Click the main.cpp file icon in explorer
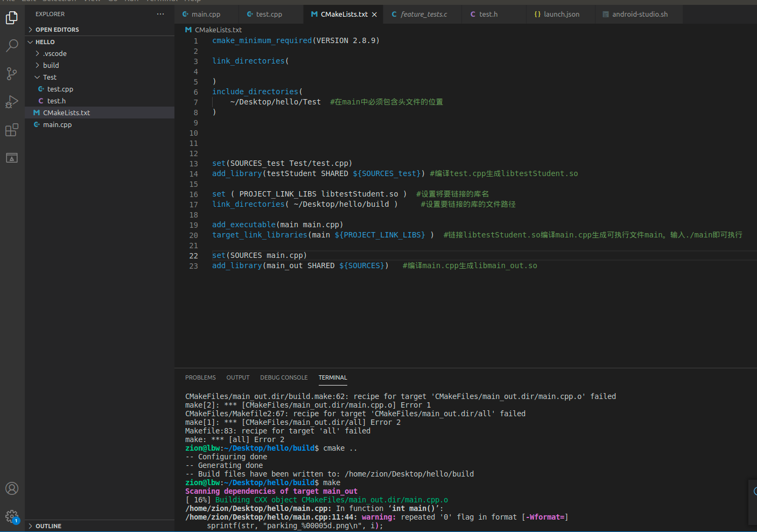The image size is (757, 532). (37, 124)
